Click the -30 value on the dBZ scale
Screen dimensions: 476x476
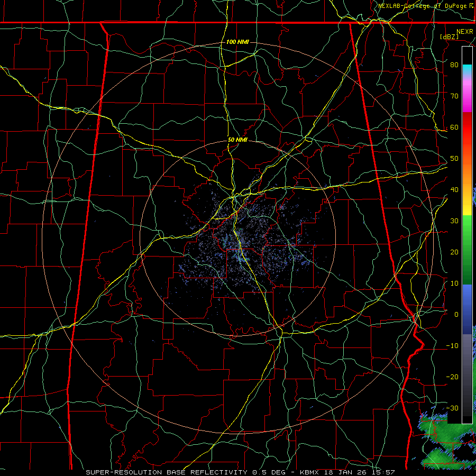point(452,408)
